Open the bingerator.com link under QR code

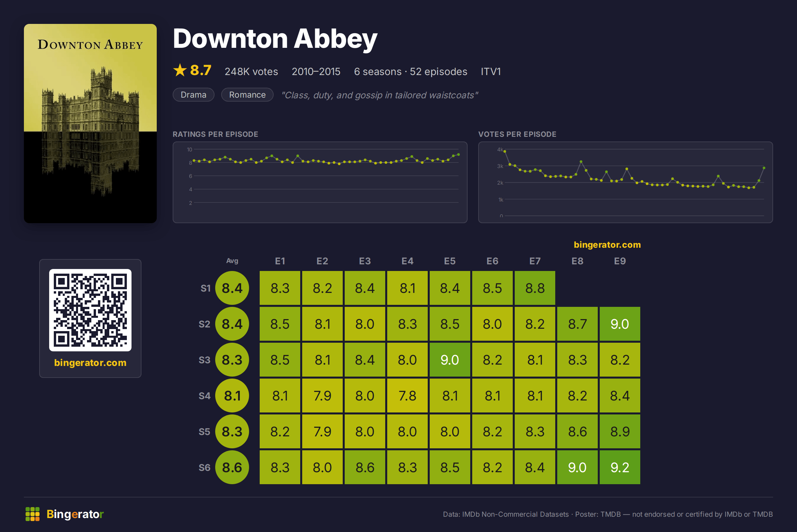click(x=90, y=363)
